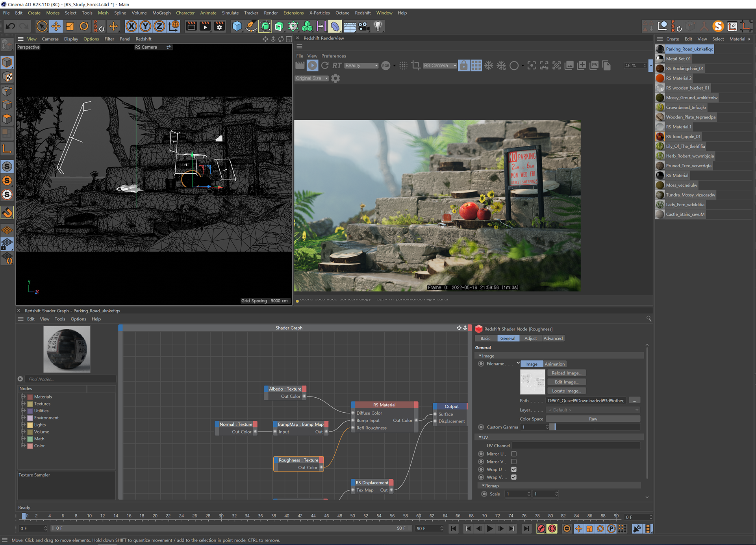Viewport: 756px width, 545px height.
Task: Enable the Mirror U checkbox
Action: tap(513, 454)
